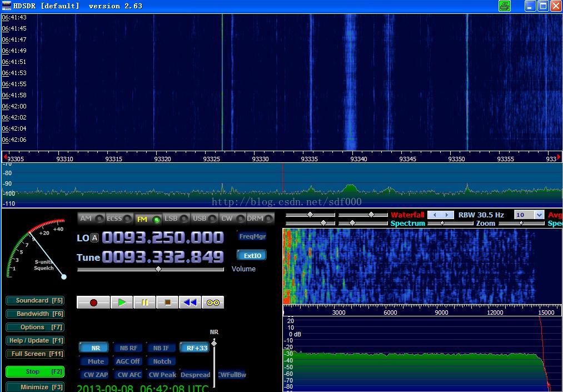Click the cyan Spectrum label
Screen dimensions: 563x392
coord(407,224)
